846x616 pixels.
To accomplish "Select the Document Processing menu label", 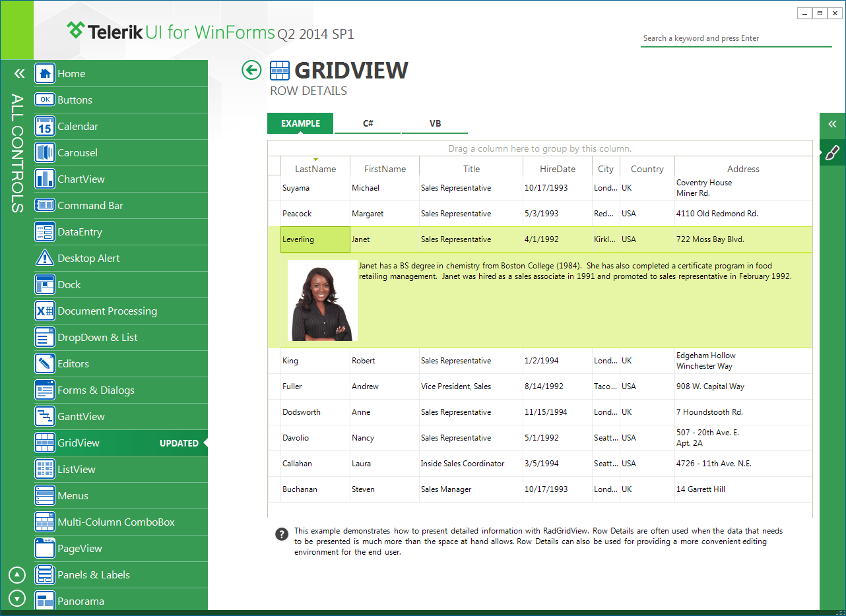I will 108,311.
